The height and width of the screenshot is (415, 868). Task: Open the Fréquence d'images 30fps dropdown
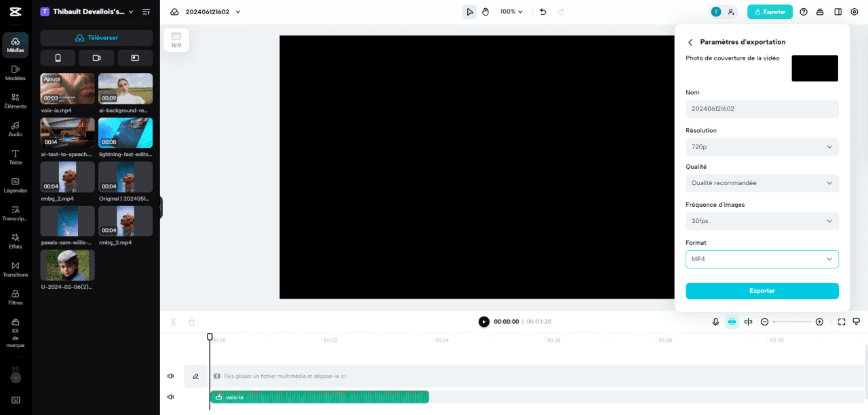pos(762,221)
